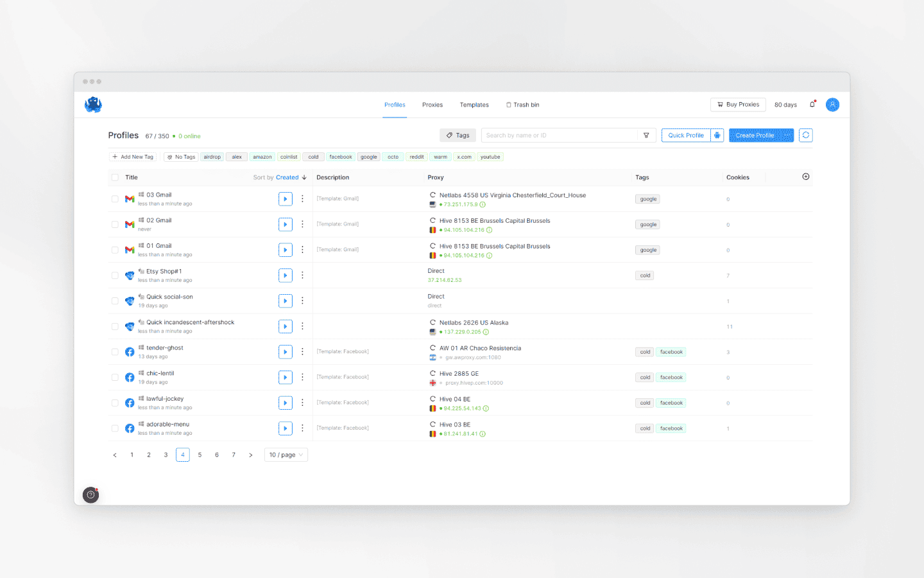This screenshot has width=924, height=578.
Task: Click the search filter funnel icon
Action: [646, 136]
